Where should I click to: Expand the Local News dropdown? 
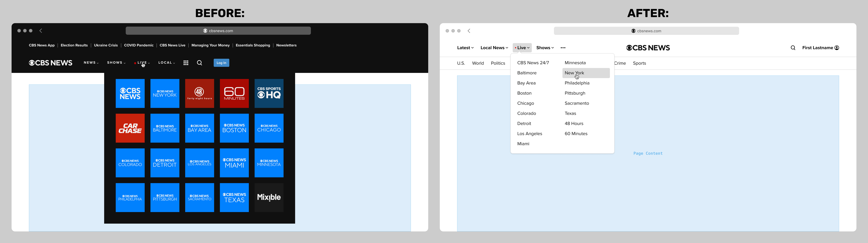coord(494,48)
